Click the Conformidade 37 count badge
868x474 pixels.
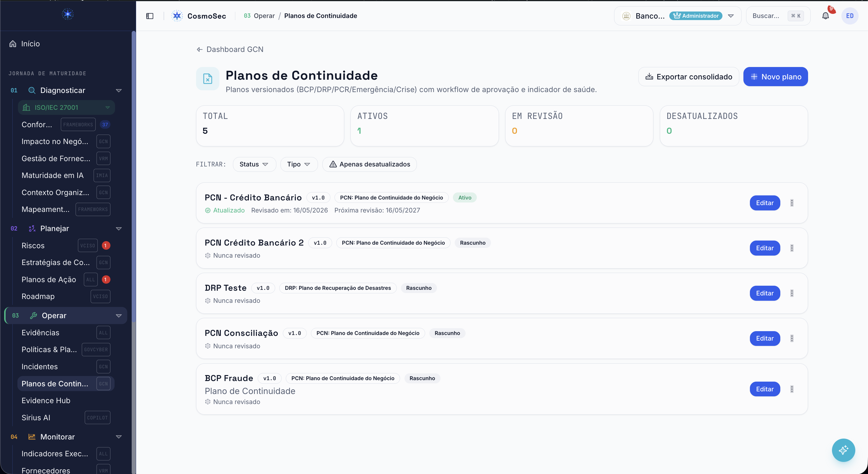click(105, 125)
